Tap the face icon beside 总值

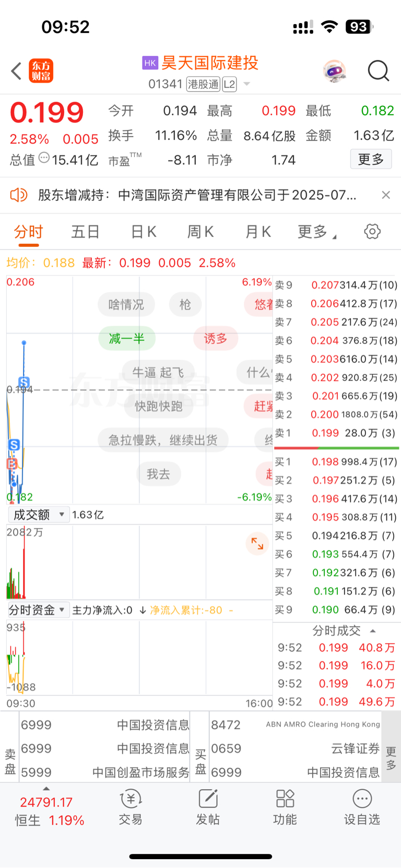click(x=44, y=157)
